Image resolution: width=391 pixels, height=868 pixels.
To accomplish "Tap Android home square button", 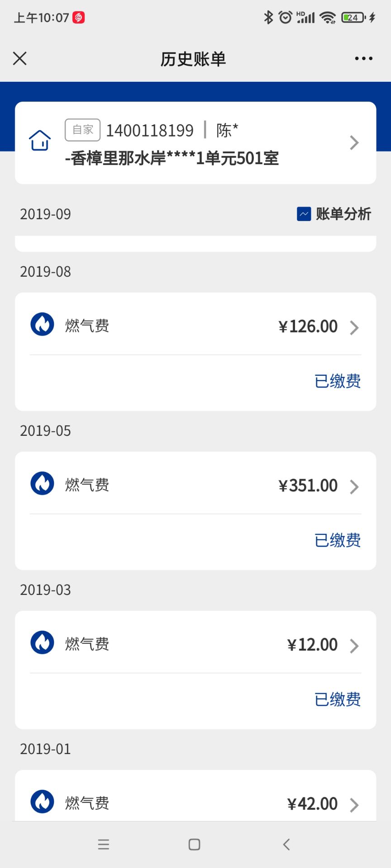I will pos(195,844).
